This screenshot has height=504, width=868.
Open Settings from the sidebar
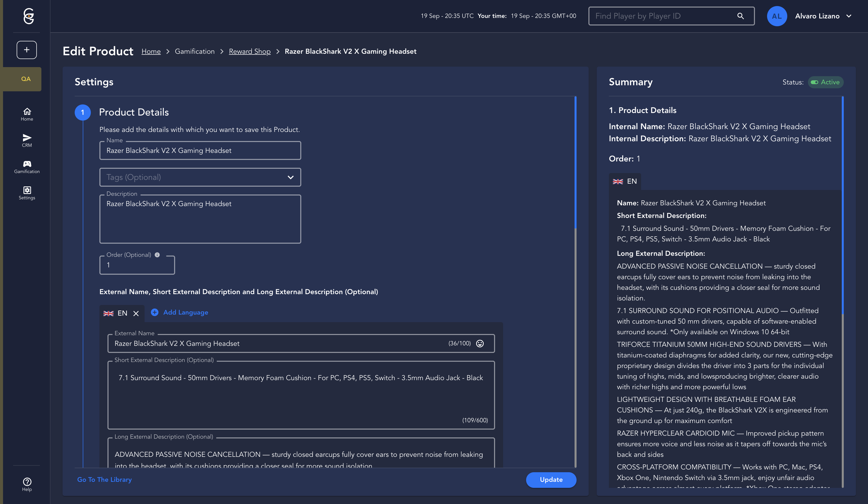tap(27, 193)
